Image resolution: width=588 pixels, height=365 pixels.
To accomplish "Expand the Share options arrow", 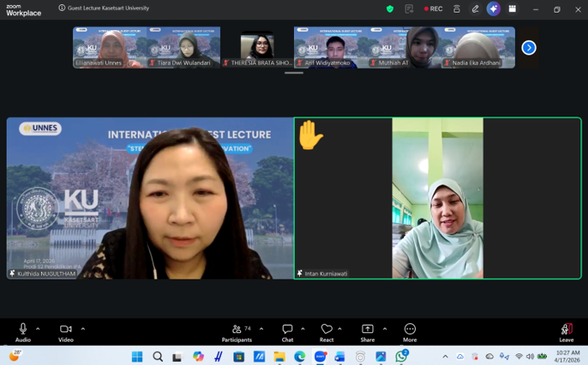I will tap(385, 328).
